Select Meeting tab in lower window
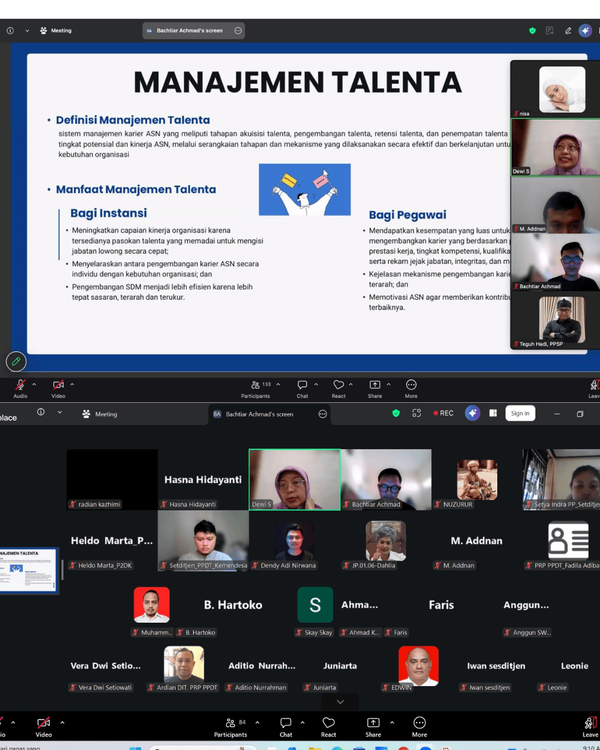 click(100, 414)
